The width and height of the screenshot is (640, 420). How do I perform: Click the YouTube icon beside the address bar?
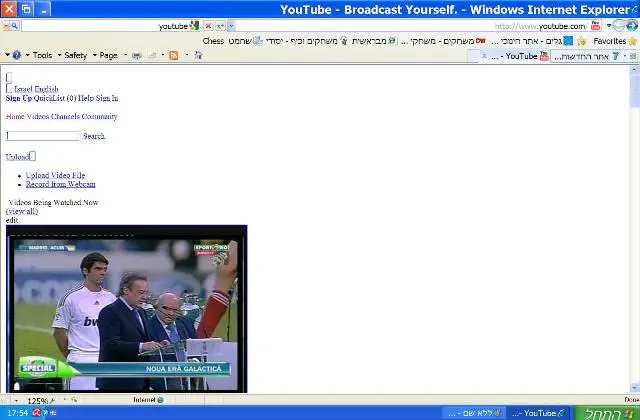[596, 25]
